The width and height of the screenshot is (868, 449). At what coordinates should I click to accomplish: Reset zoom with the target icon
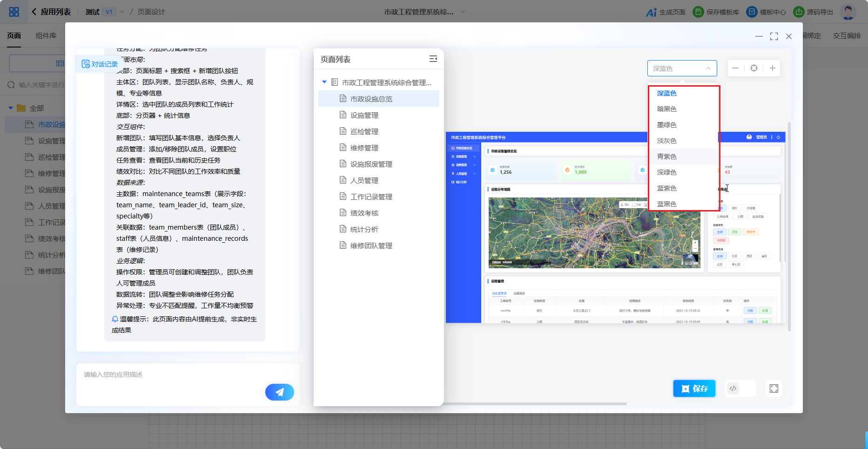(754, 68)
